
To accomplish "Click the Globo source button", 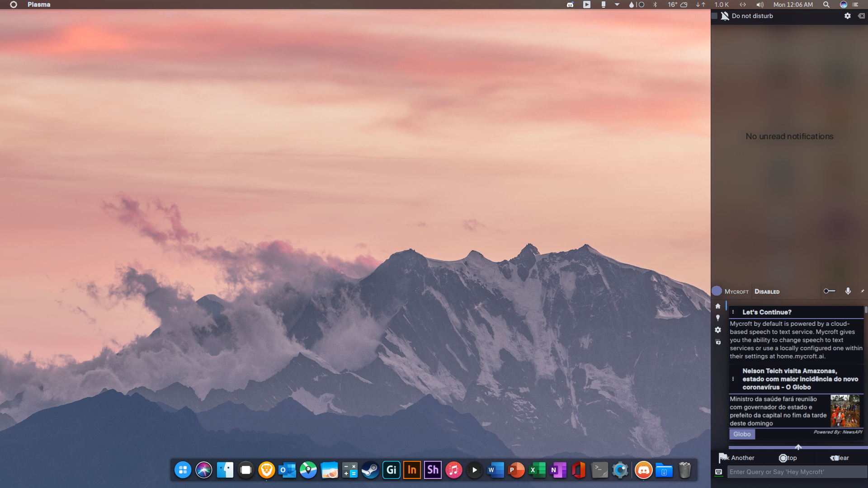I will [742, 434].
